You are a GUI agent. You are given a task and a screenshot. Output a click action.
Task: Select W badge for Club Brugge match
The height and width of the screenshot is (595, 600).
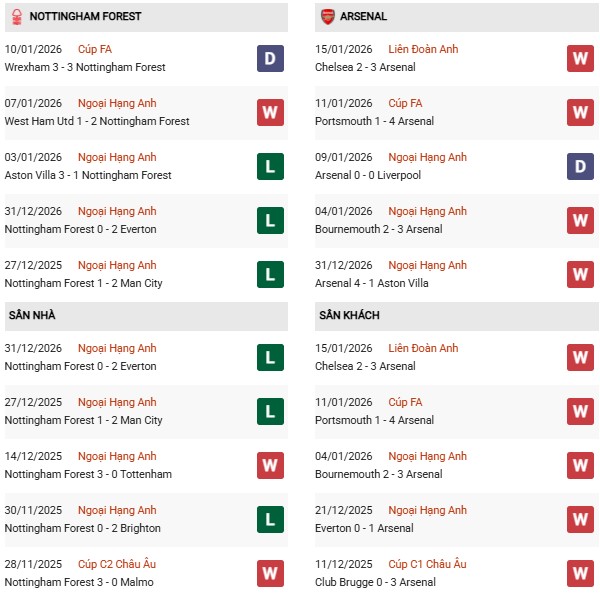point(581,574)
